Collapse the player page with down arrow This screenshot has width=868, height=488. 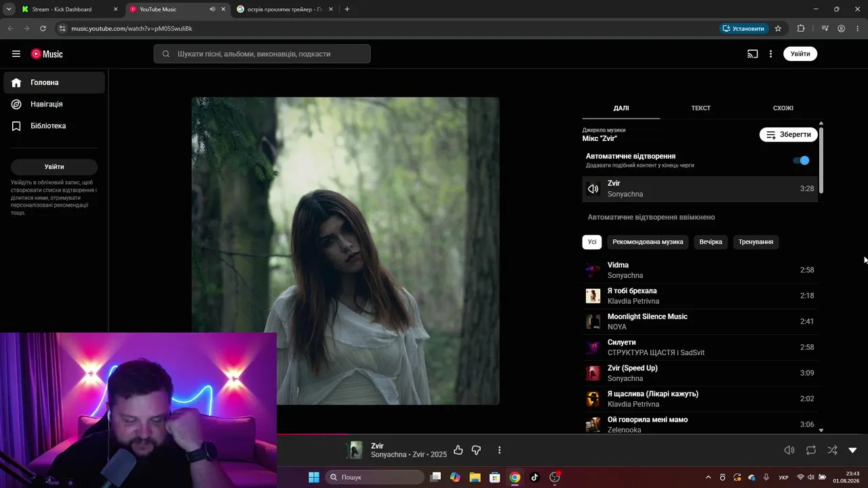click(853, 450)
